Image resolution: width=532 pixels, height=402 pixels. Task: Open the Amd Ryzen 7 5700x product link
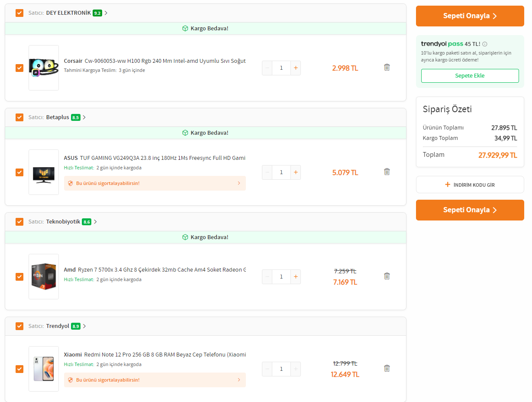[x=155, y=270]
